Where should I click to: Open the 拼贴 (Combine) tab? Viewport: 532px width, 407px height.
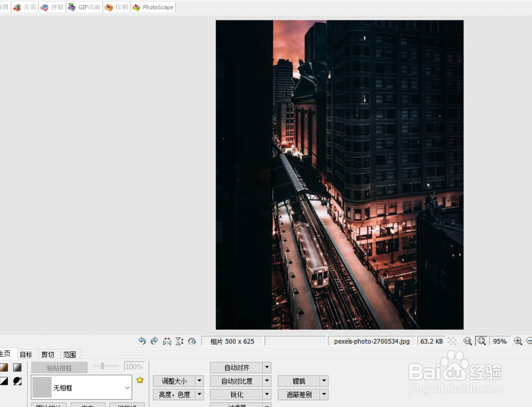(x=52, y=7)
